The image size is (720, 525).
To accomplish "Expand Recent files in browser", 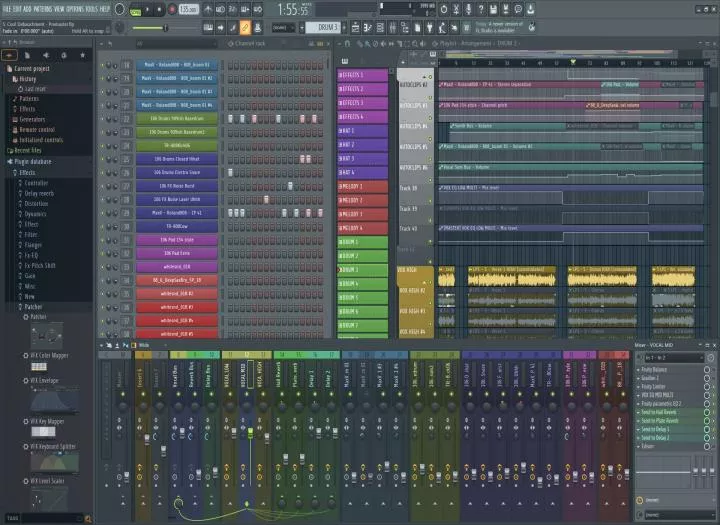I will click(24, 150).
